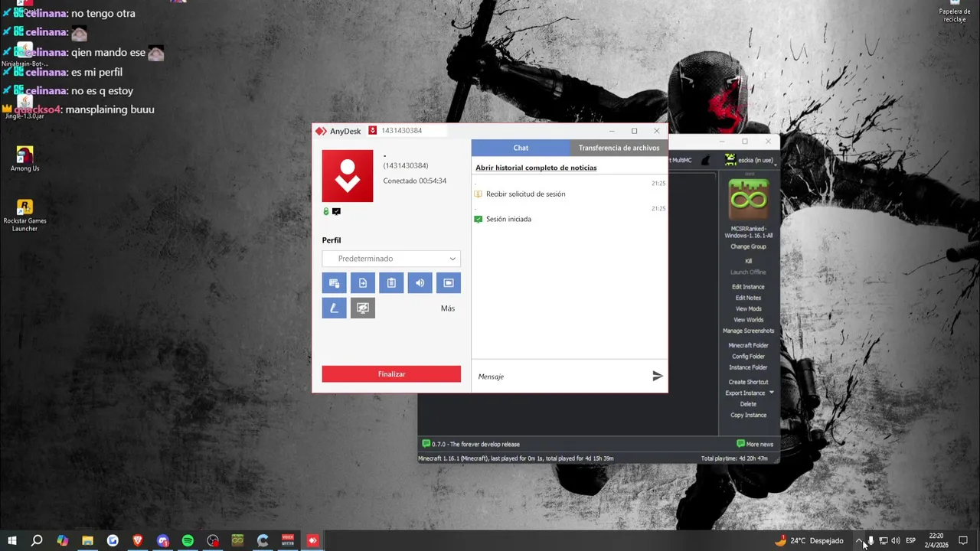Open MultiMC from the taskbar

click(x=237, y=541)
